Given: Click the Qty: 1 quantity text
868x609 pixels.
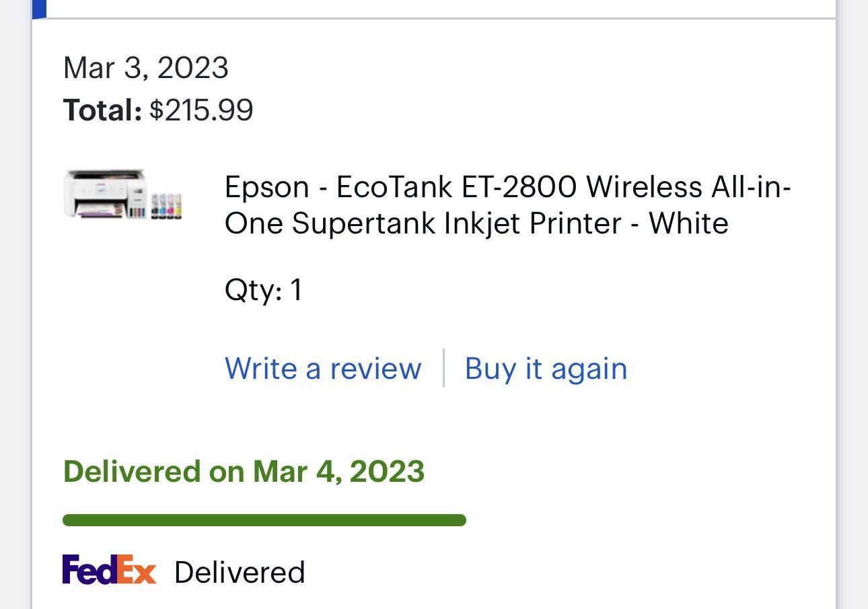Looking at the screenshot, I should click(263, 291).
